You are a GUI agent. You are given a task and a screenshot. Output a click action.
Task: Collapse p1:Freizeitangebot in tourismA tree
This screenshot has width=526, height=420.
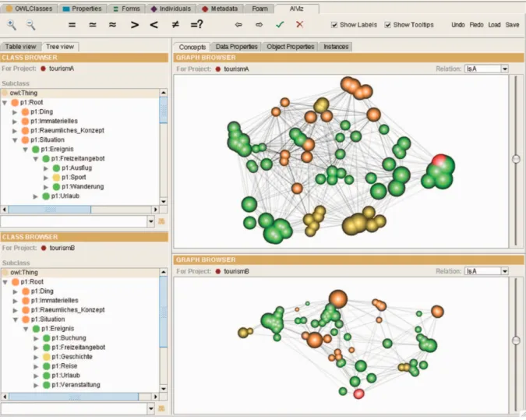tap(36, 159)
